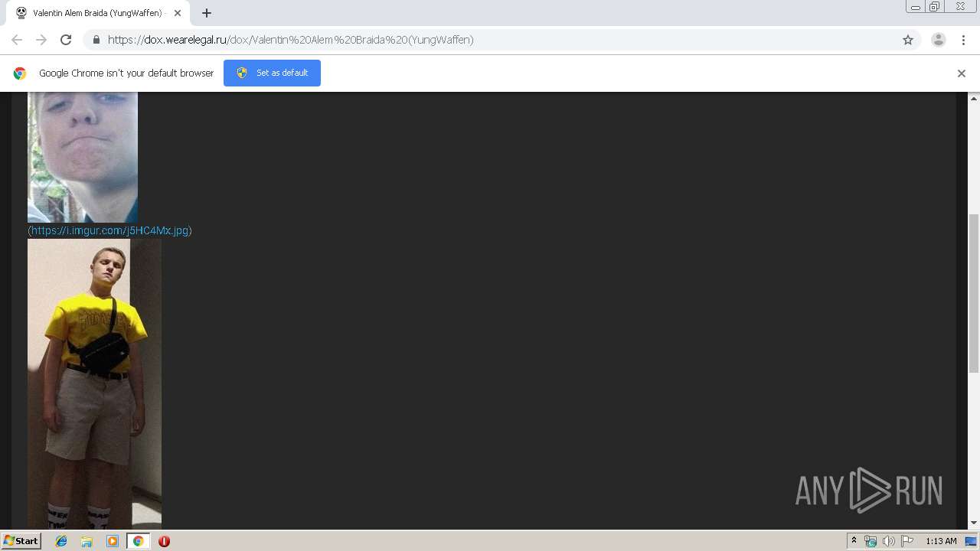This screenshot has width=980, height=551.
Task: Open the media player taskbar icon
Action: (x=113, y=541)
